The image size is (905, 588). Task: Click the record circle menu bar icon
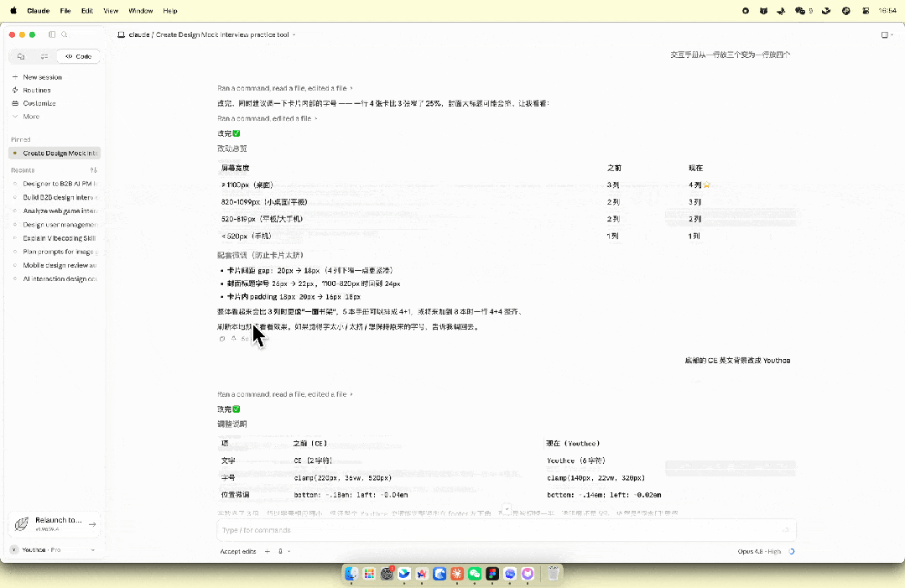[x=746, y=11]
